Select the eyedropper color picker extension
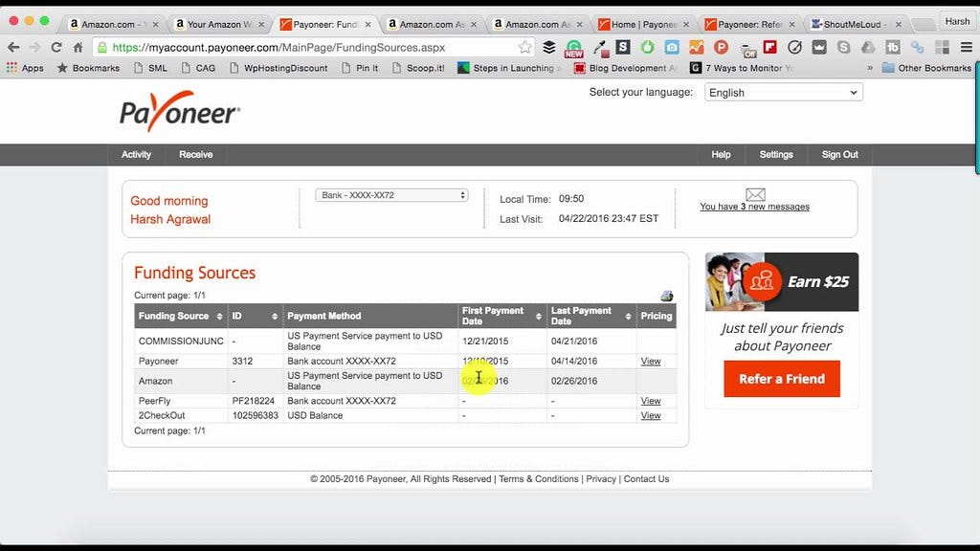 (x=601, y=46)
